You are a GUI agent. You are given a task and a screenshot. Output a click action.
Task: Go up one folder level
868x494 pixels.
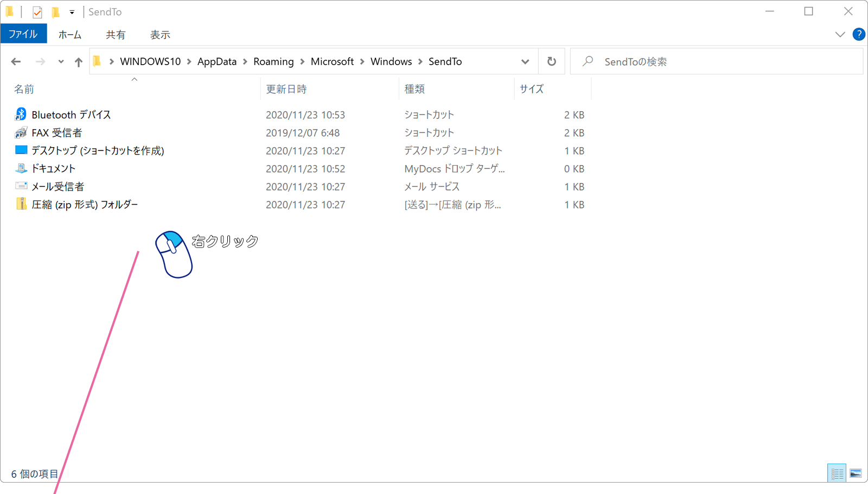click(79, 62)
